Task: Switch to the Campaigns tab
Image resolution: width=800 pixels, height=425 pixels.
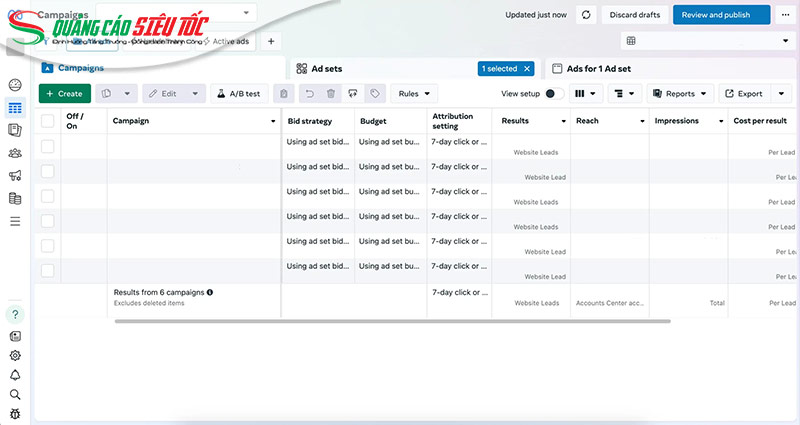Action: 160,68
